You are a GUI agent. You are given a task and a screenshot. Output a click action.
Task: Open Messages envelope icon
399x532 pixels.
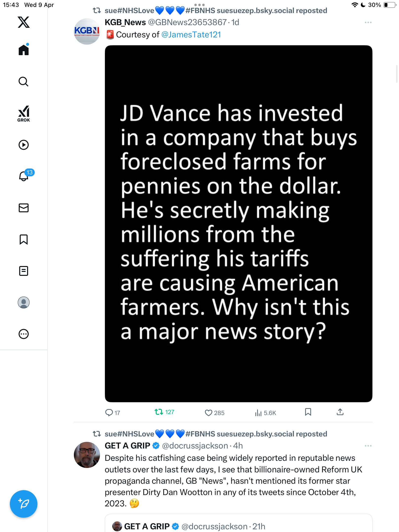[x=24, y=208]
